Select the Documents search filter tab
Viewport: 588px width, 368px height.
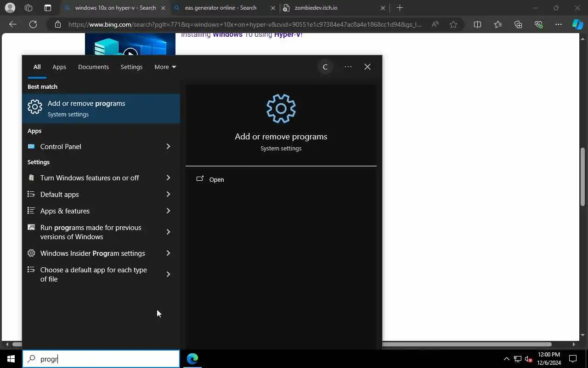[93, 67]
